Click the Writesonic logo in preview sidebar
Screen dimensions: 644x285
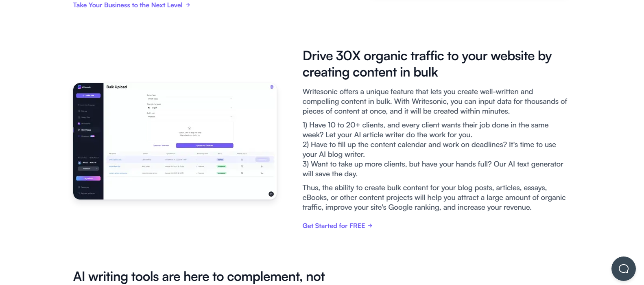pyautogui.click(x=85, y=87)
